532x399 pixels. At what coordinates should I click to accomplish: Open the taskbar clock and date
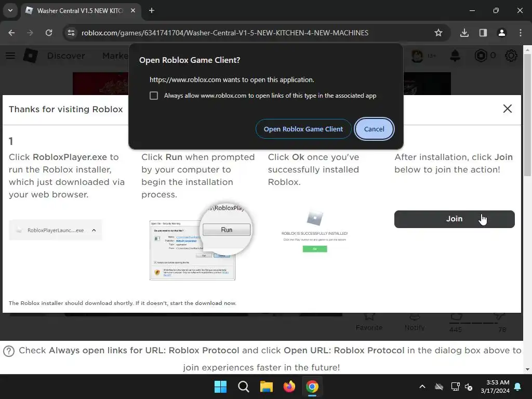495,387
